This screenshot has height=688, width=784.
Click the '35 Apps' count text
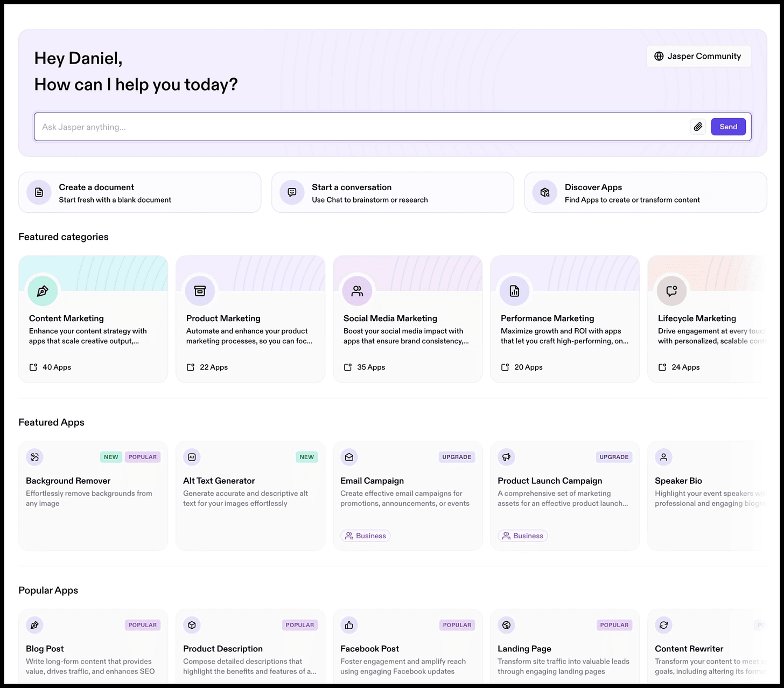pyautogui.click(x=372, y=367)
